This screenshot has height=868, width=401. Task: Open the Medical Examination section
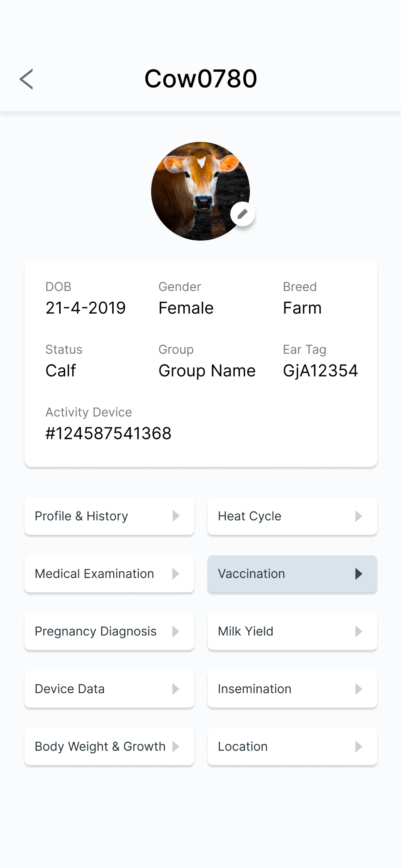109,573
